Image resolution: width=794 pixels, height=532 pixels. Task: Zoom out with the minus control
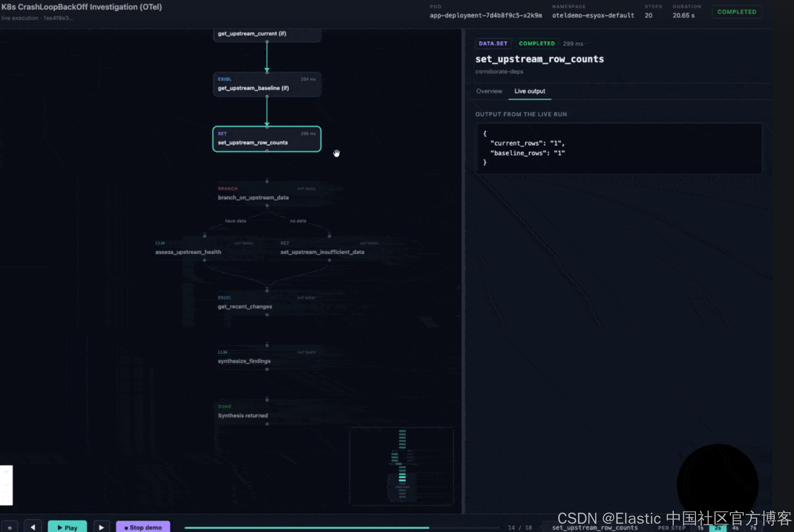coord(6,485)
